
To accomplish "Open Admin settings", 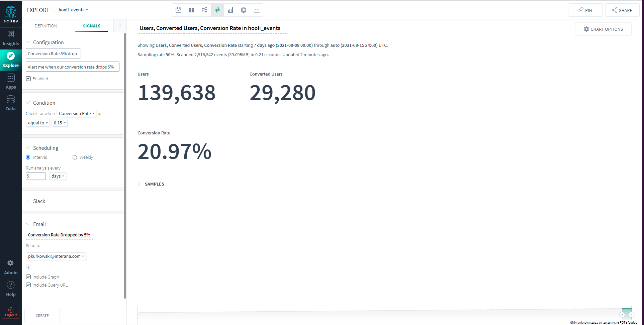I will coord(11,267).
